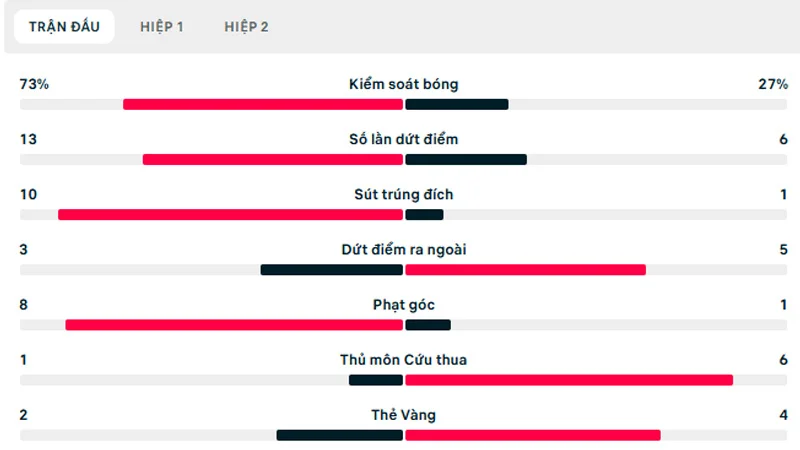The width and height of the screenshot is (800, 450).
Task: Click the Thẻ Vàng label
Action: tap(404, 415)
